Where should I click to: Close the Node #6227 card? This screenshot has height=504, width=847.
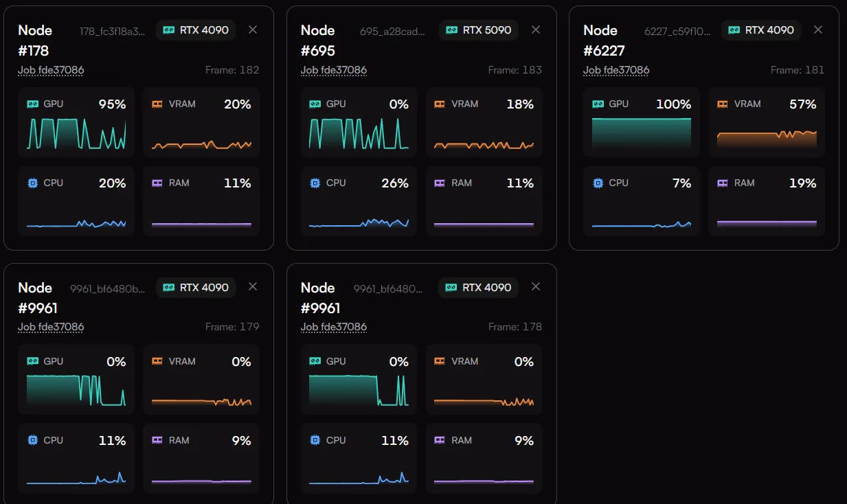[818, 30]
